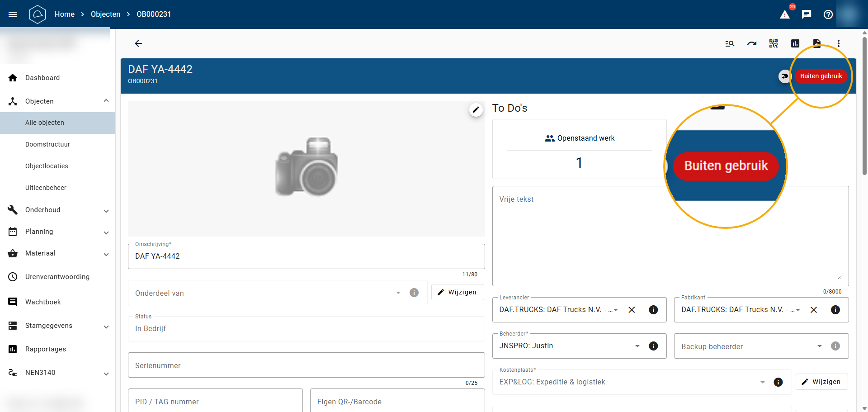
Task: Open the three-dot more options menu
Action: click(838, 43)
